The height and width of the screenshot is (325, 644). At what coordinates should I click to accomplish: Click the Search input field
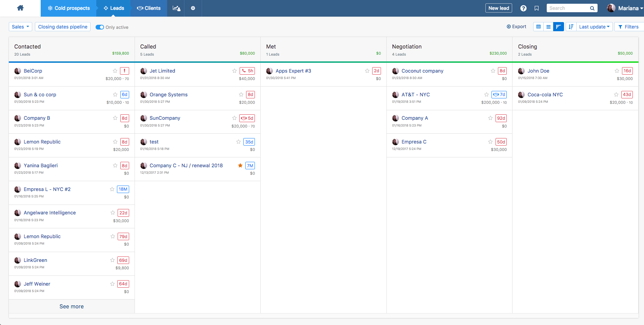(x=568, y=8)
